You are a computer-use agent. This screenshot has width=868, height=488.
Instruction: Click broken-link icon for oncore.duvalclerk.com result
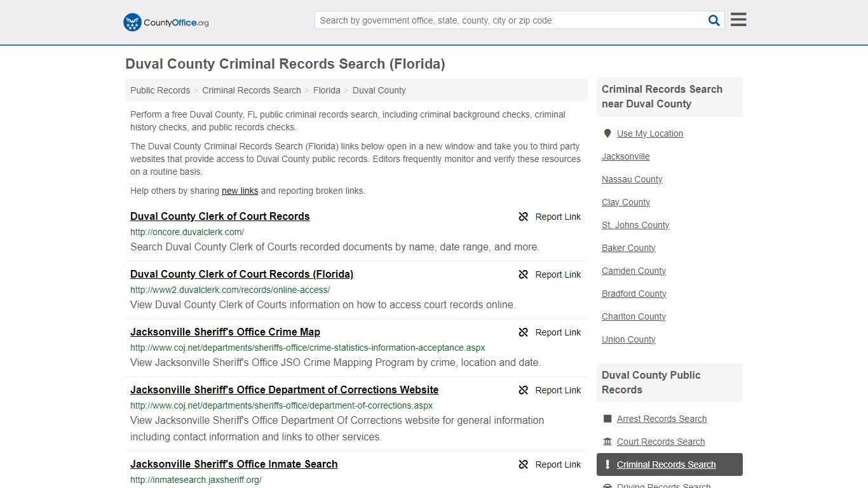524,217
